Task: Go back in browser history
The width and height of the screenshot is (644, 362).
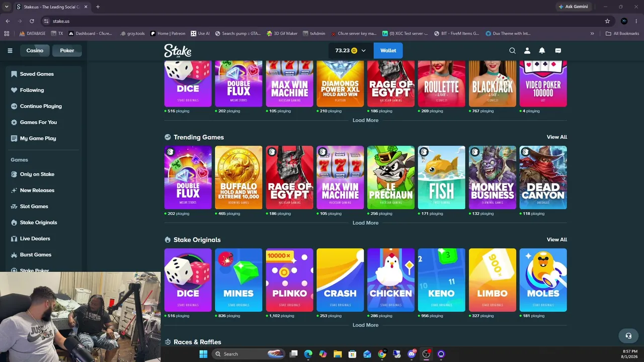Action: click(x=8, y=21)
